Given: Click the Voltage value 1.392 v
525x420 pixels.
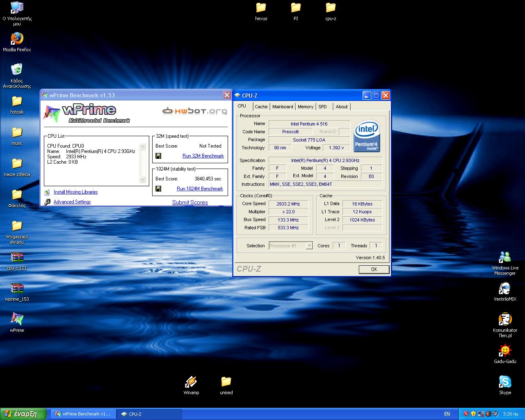Looking at the screenshot, I should coord(336,148).
